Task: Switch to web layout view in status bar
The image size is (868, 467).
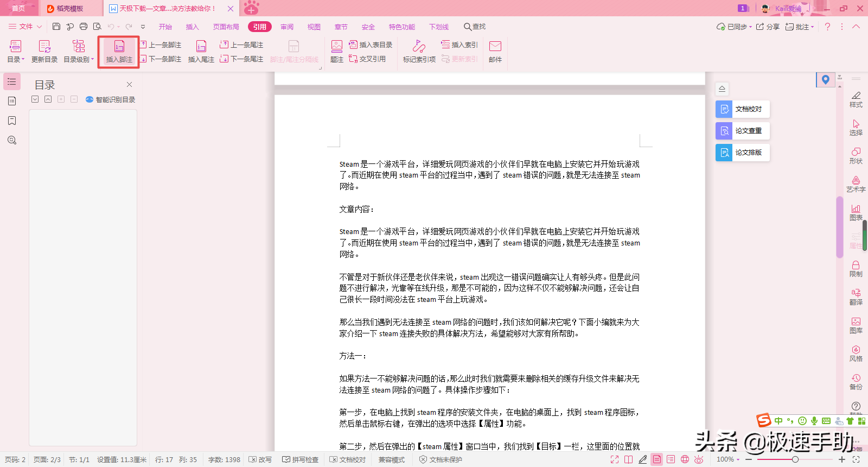Action: [x=685, y=459]
